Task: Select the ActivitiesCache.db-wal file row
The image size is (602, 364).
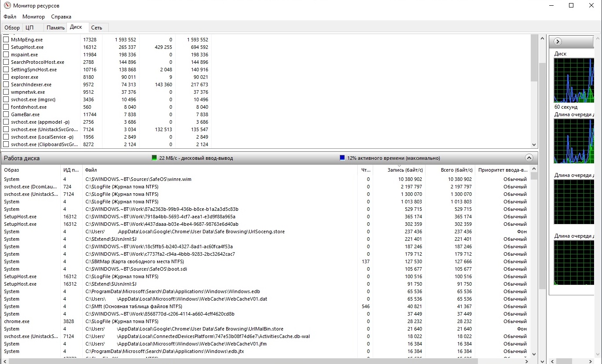Action: coord(266,336)
